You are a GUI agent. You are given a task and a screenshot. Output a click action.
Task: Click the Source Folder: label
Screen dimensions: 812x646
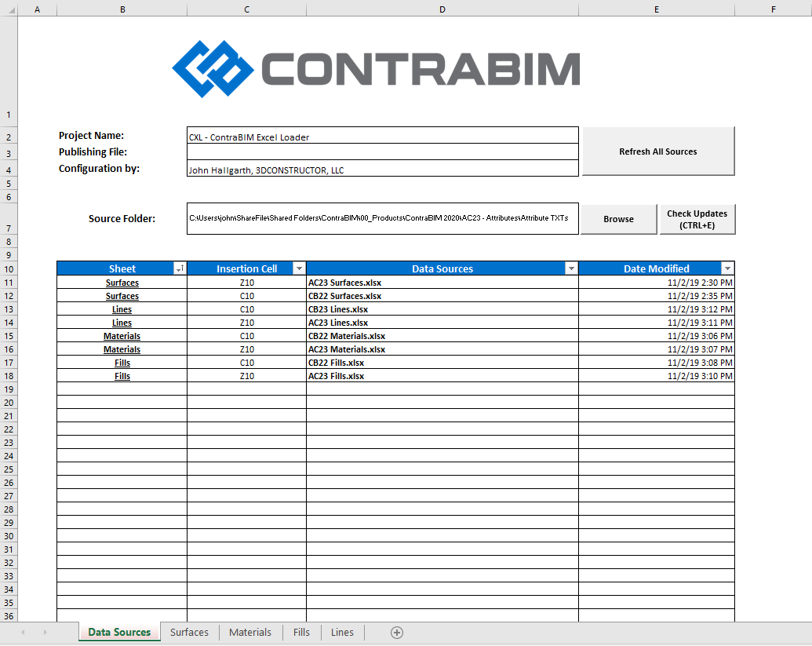point(122,219)
